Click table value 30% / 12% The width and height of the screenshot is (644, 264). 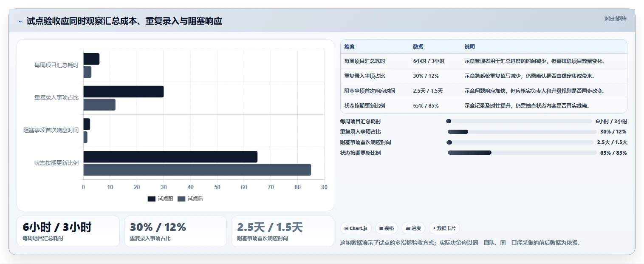point(426,76)
